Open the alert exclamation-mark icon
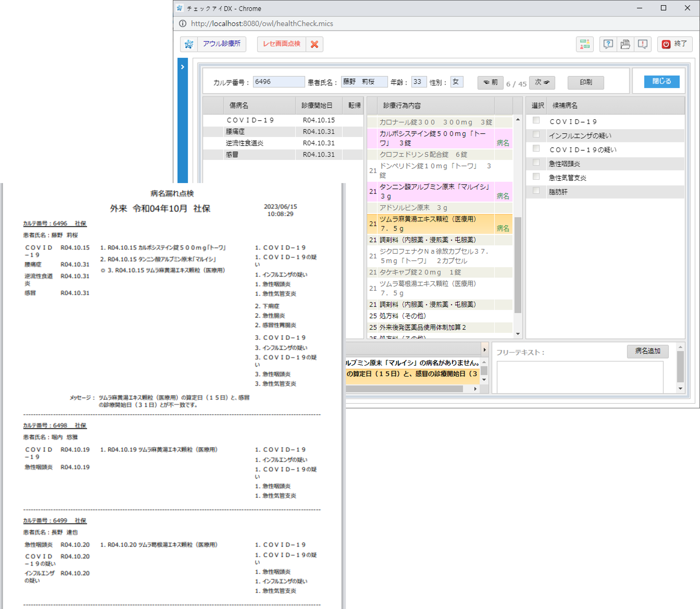700x609 pixels. click(x=642, y=44)
